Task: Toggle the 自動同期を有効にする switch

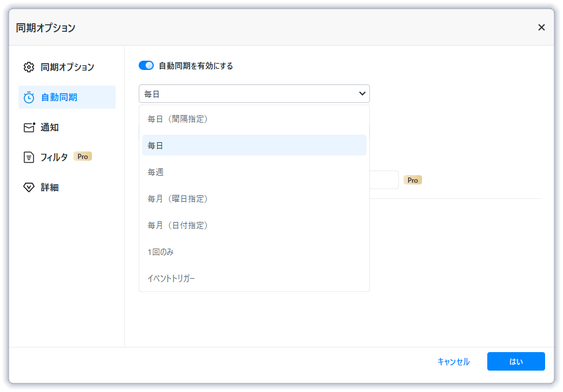Action: [146, 66]
